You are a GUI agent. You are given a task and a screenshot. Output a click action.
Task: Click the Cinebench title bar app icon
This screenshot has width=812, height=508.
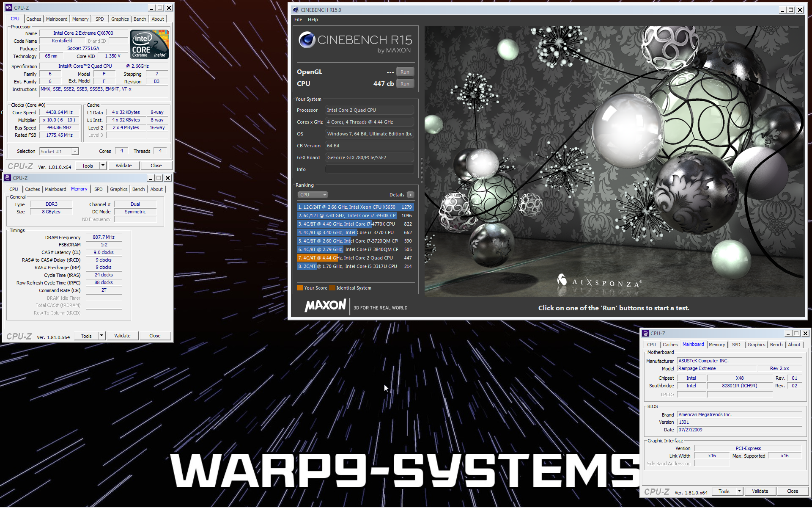296,10
